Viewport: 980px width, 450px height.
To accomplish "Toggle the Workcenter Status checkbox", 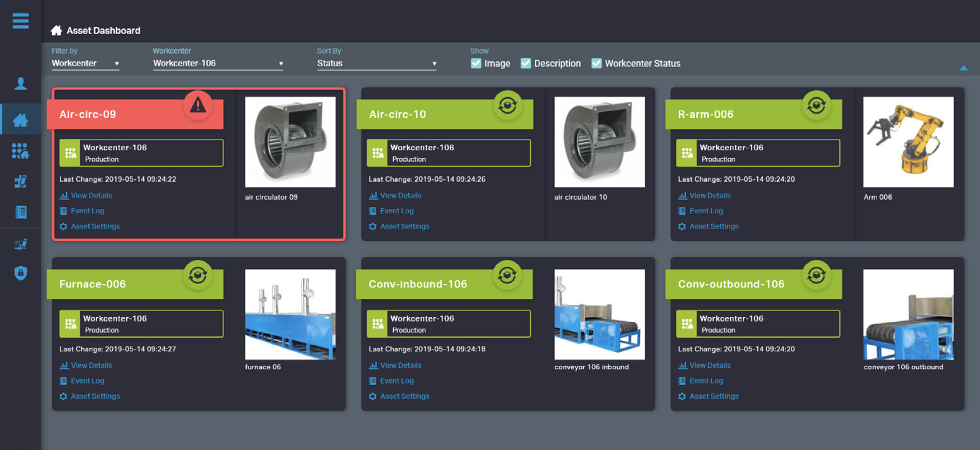I will click(596, 63).
